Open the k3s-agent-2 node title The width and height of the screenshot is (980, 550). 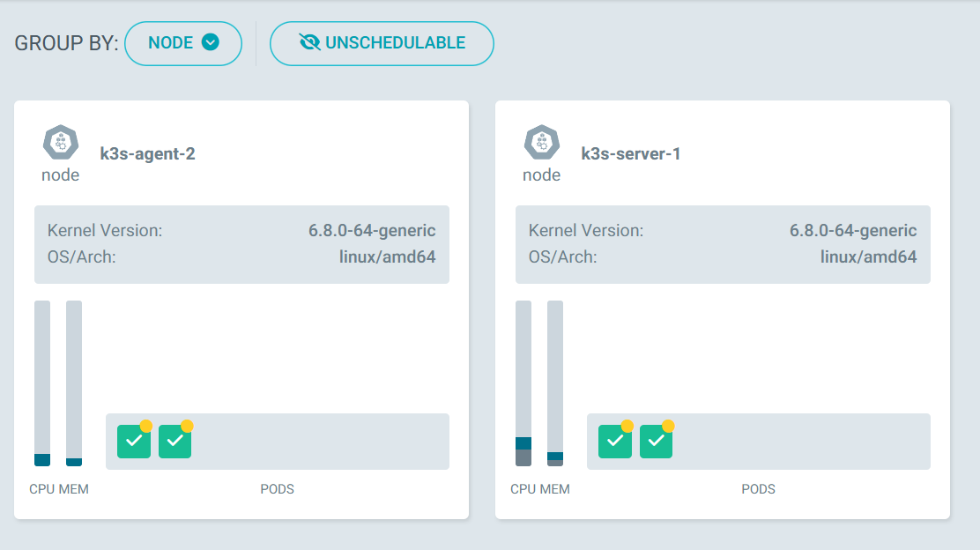click(147, 154)
